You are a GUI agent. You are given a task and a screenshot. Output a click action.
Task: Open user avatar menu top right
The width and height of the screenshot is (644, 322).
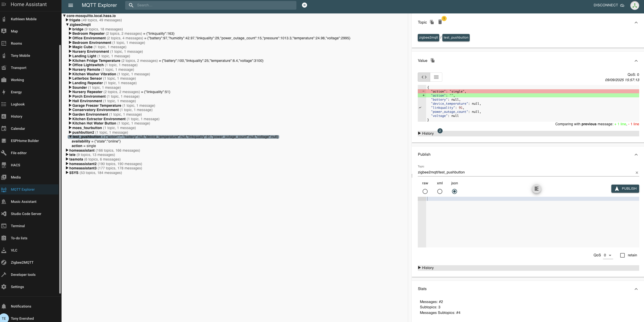635,5
